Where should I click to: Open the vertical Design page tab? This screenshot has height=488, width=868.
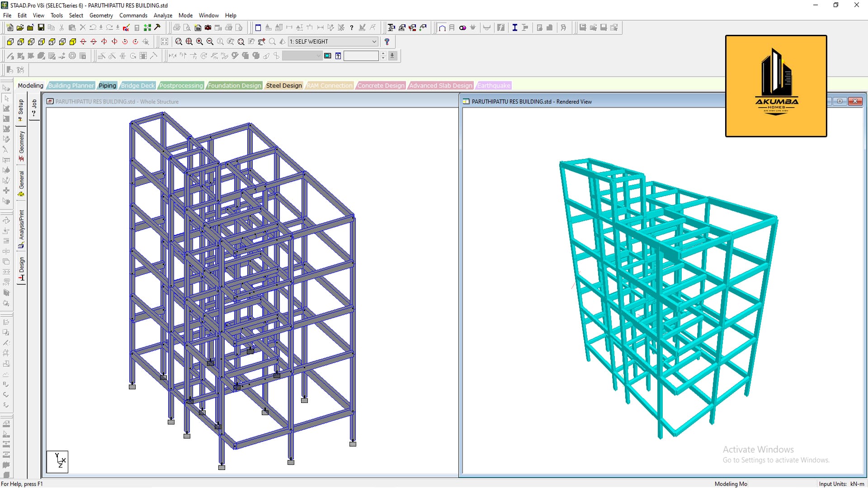click(21, 269)
